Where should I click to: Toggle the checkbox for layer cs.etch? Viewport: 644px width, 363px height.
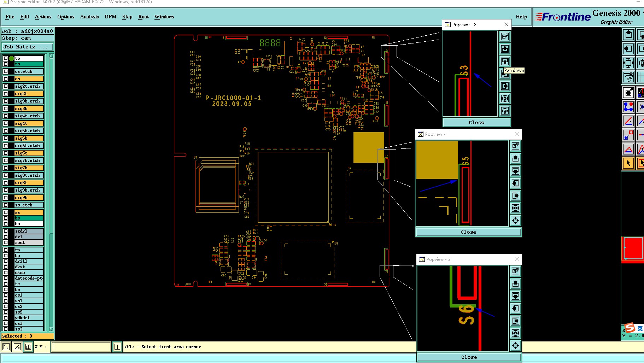click(x=6, y=71)
